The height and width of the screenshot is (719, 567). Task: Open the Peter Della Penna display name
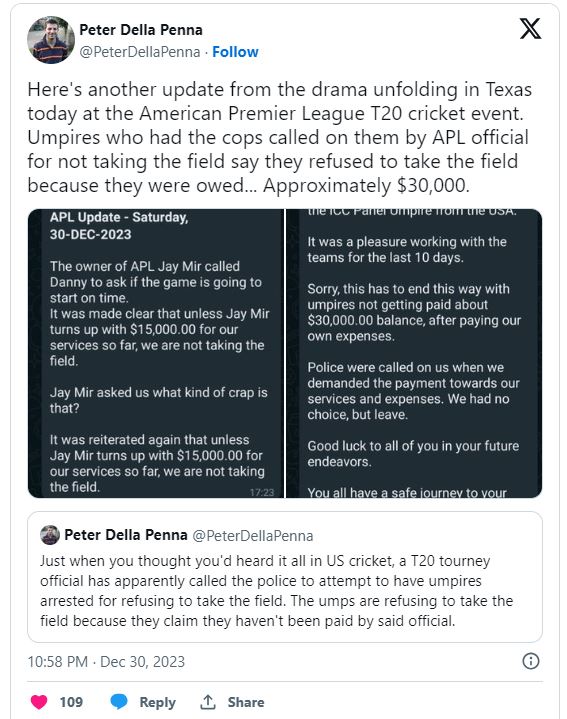[141, 30]
